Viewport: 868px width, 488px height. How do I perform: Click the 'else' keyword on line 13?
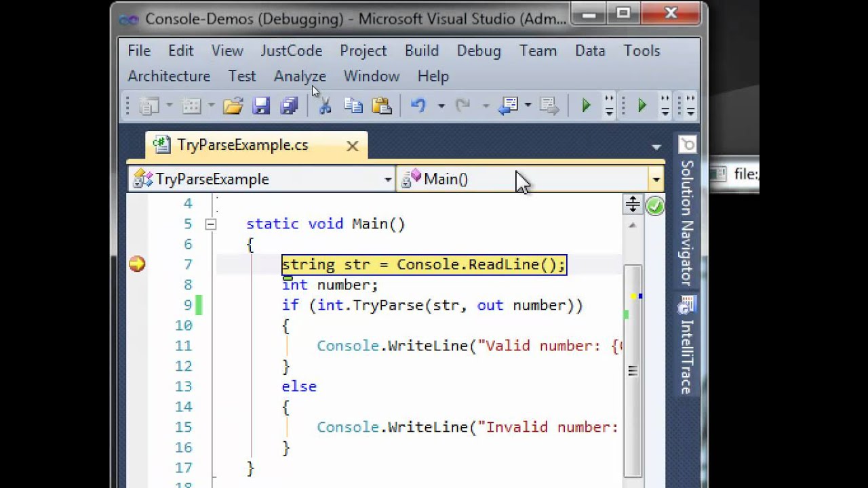coord(299,386)
